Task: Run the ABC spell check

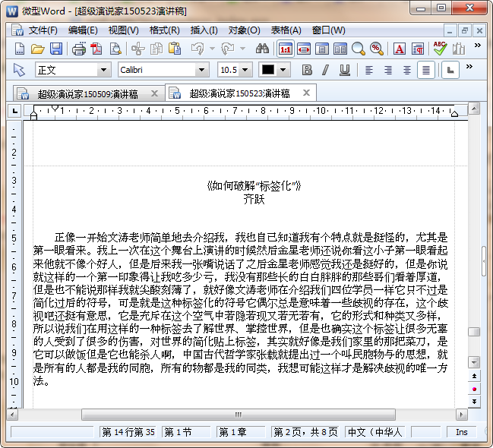Action: (x=439, y=49)
